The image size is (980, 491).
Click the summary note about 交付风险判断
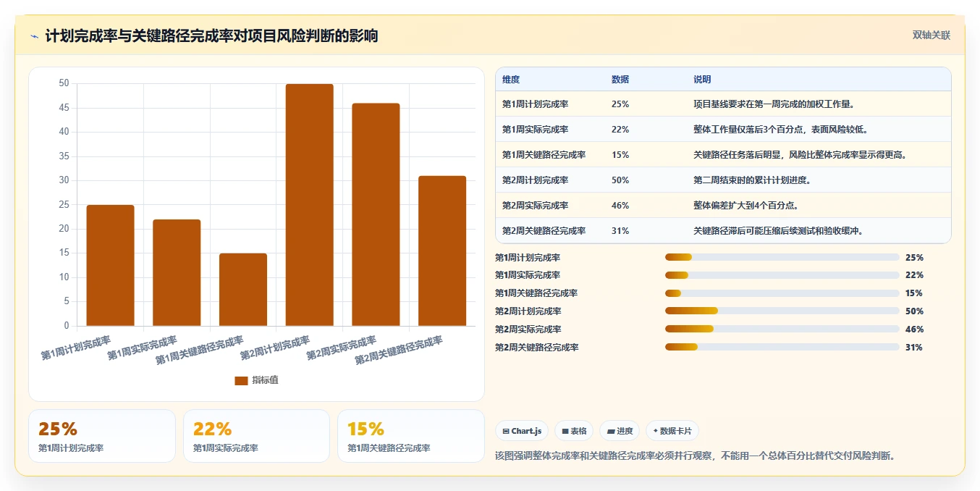(x=696, y=456)
